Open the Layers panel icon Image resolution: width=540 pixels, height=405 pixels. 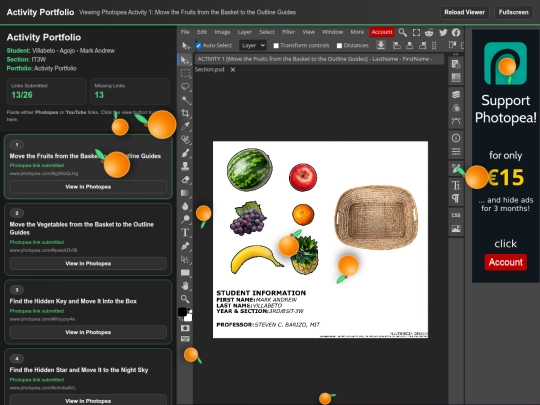tap(456, 94)
